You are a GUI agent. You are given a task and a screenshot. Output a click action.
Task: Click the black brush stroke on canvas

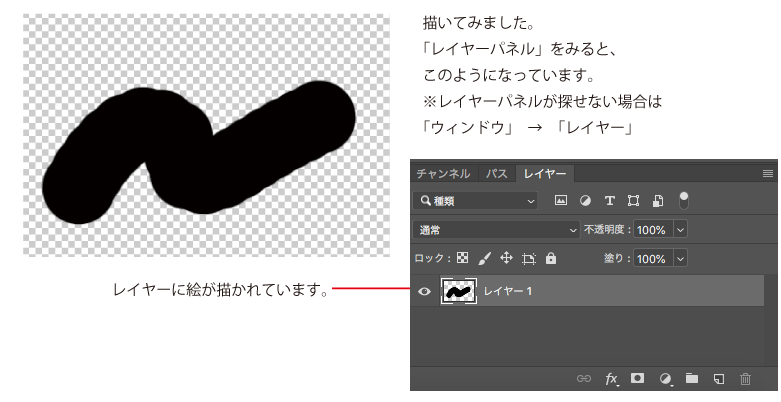pyautogui.click(x=199, y=152)
